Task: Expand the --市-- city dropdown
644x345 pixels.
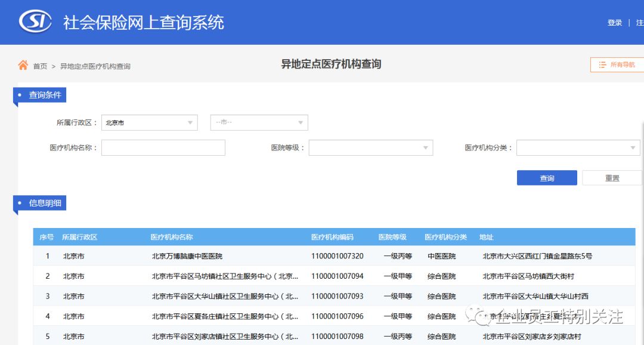Action: pyautogui.click(x=259, y=122)
